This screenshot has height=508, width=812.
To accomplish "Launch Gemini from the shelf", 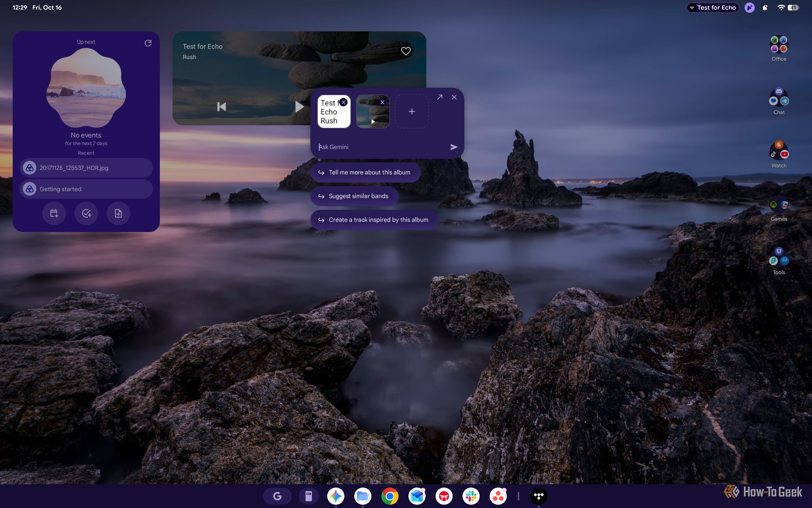I will click(x=336, y=496).
